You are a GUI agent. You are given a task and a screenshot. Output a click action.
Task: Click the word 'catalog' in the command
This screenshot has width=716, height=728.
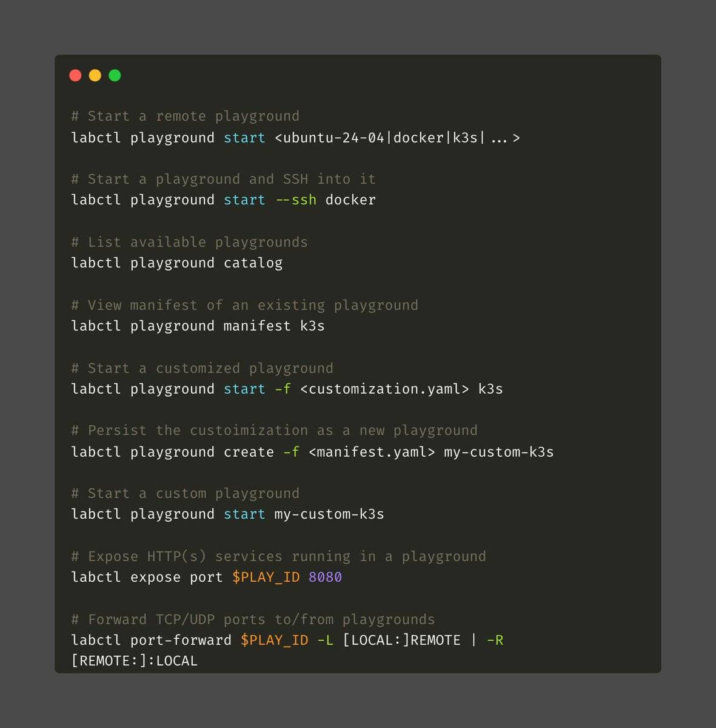[253, 263]
